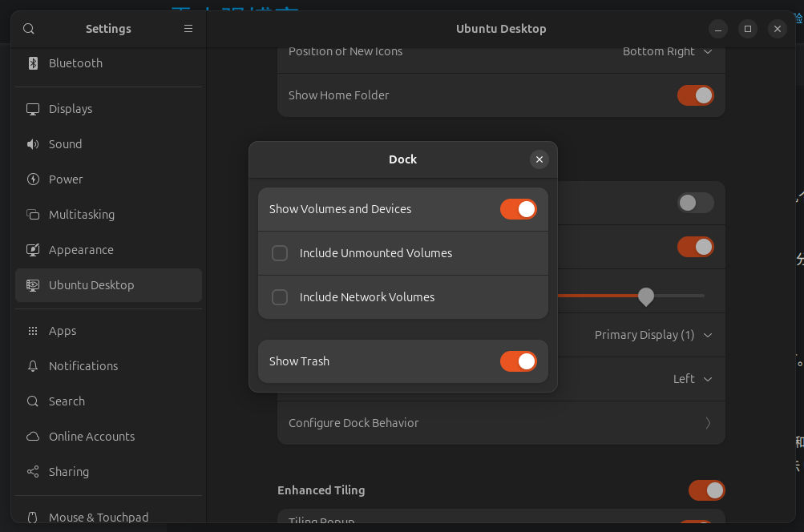Open Position of New Icons dropdown
The width and height of the screenshot is (804, 532).
click(667, 51)
